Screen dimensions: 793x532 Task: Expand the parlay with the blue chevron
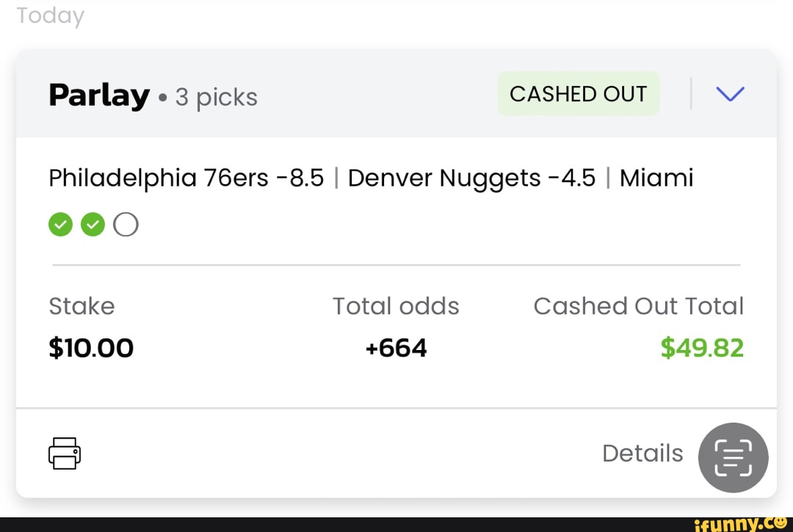point(729,94)
